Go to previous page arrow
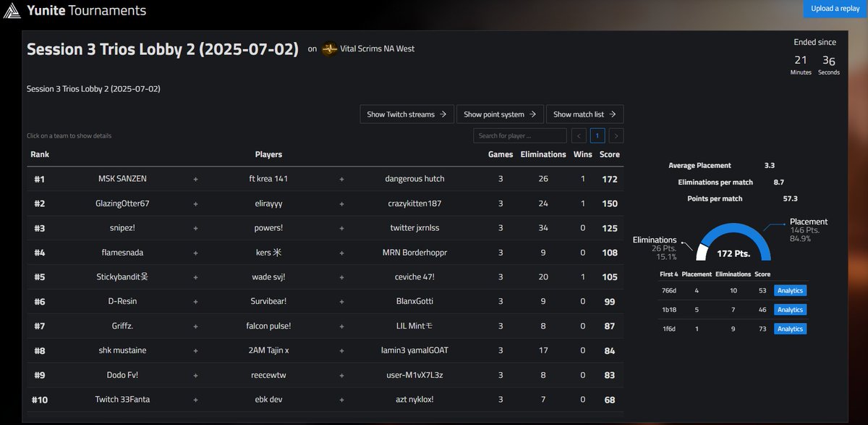This screenshot has width=868, height=425. coord(579,135)
